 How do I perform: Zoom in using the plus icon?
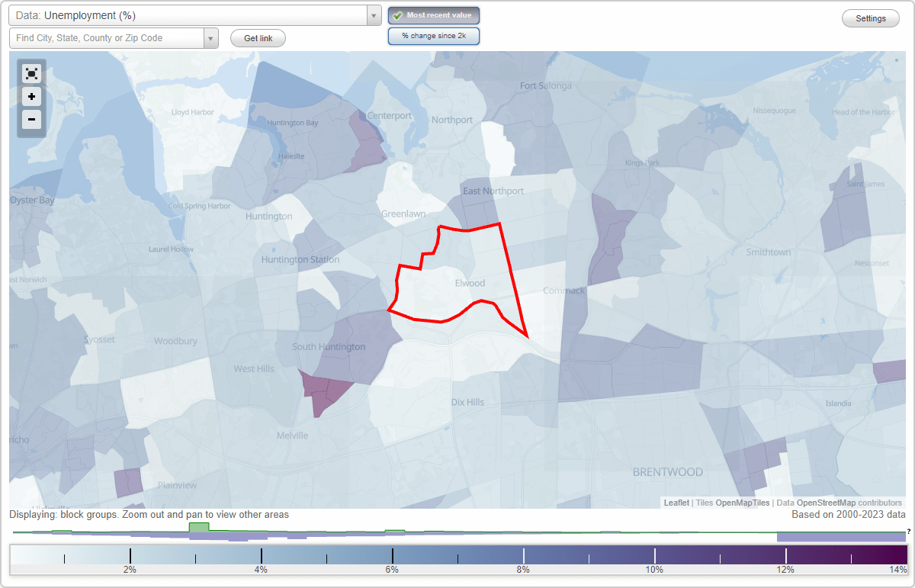tap(31, 97)
